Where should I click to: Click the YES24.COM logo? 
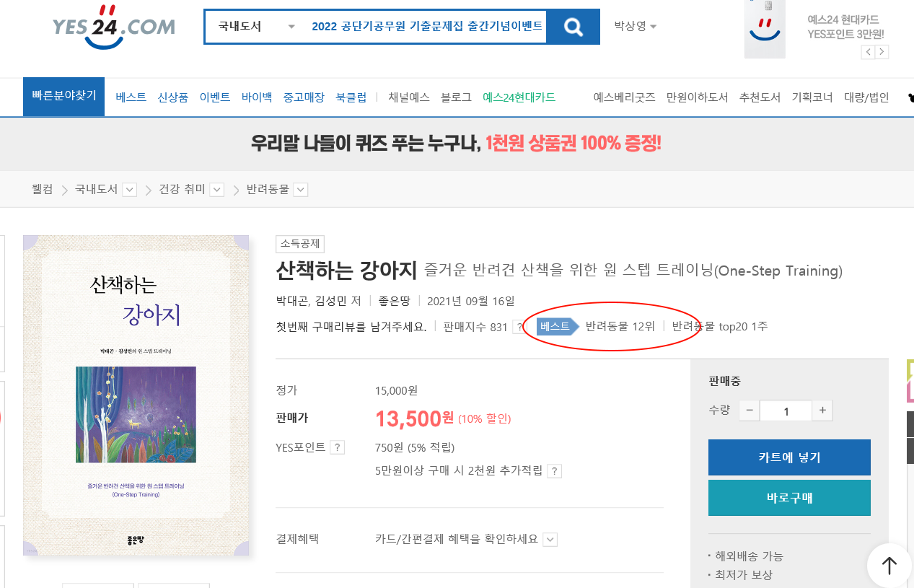[x=113, y=27]
